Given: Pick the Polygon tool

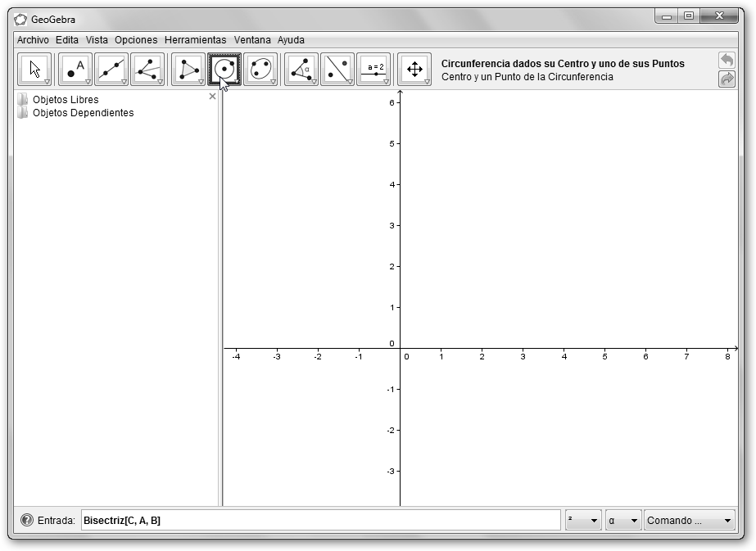Looking at the screenshot, I should point(188,70).
